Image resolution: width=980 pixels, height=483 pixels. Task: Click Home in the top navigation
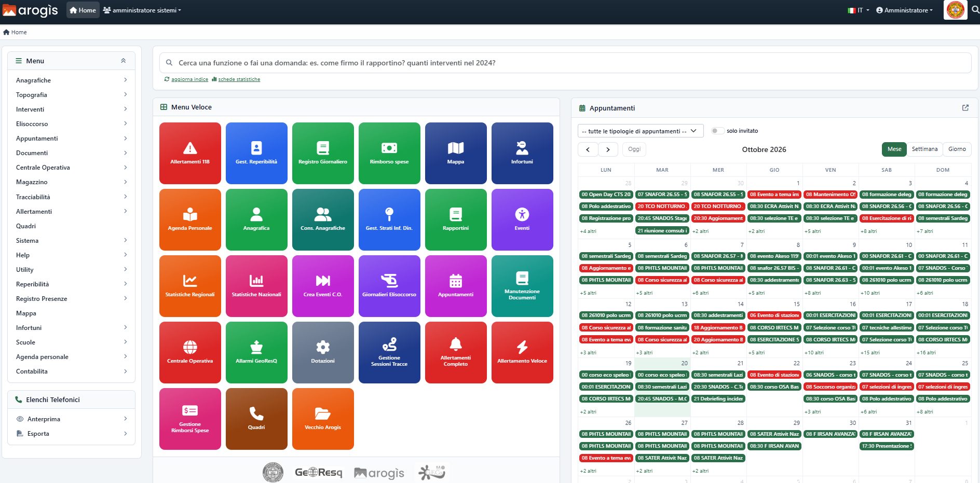pos(83,10)
